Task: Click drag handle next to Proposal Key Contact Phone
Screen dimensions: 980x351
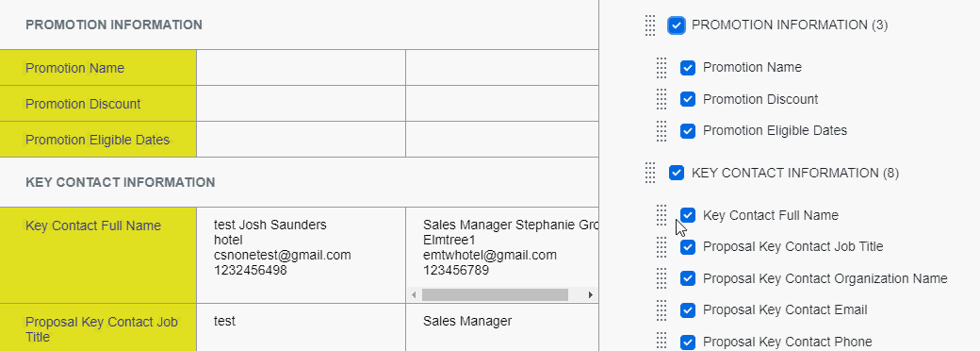Action: [x=661, y=342]
